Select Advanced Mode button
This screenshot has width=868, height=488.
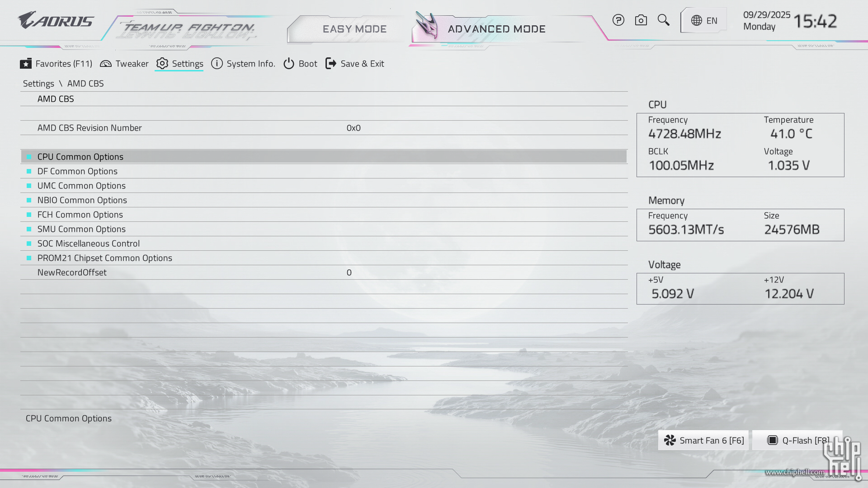496,29
